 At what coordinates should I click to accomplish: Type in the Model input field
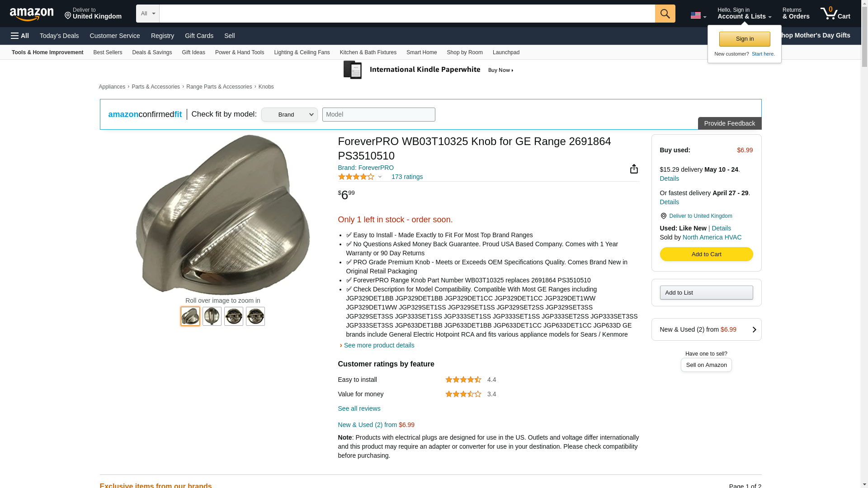pos(378,115)
